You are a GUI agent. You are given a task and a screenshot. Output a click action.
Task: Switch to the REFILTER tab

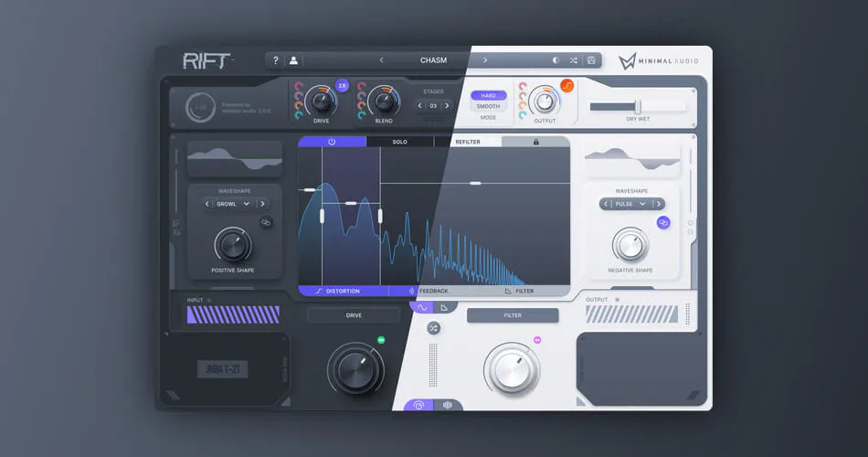[x=468, y=142]
